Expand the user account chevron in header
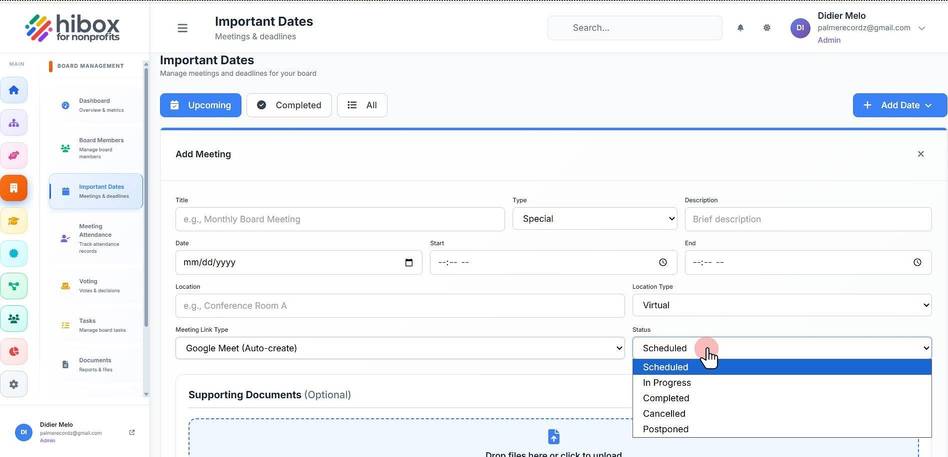Image resolution: width=948 pixels, height=457 pixels. click(x=921, y=28)
